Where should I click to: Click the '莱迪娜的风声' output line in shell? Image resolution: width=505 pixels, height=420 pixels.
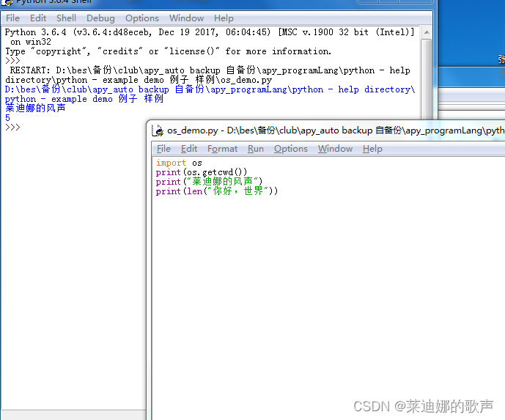pyautogui.click(x=35, y=108)
